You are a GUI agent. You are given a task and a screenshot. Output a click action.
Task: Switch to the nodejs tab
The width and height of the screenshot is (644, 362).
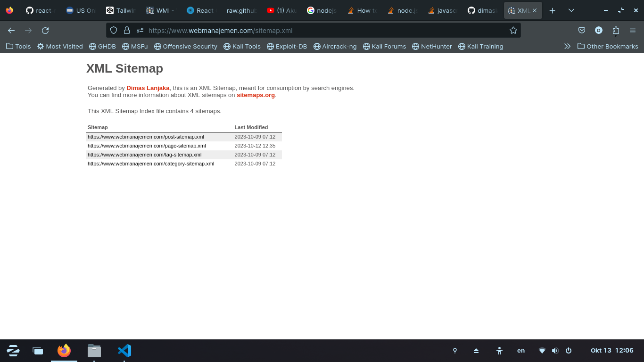(x=322, y=10)
